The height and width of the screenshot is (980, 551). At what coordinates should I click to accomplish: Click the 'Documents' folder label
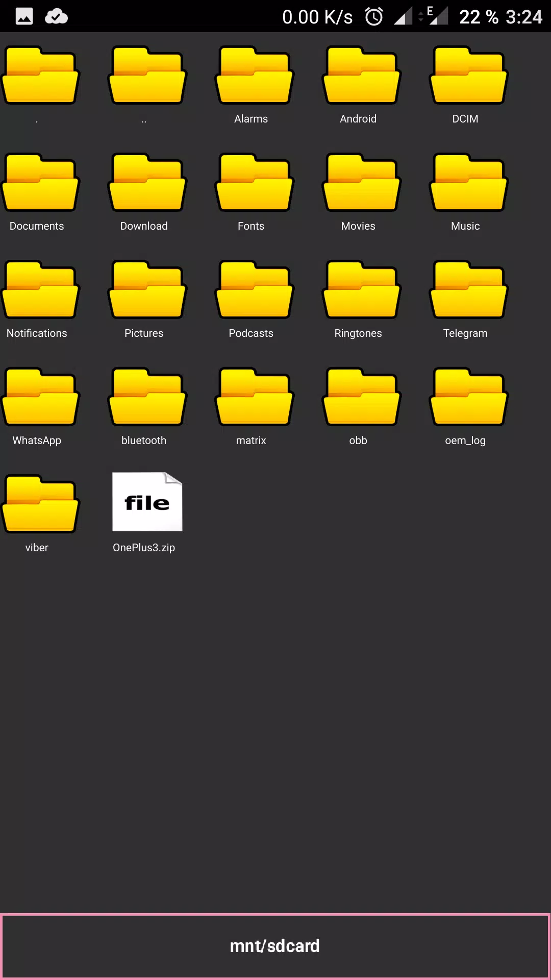tap(37, 226)
